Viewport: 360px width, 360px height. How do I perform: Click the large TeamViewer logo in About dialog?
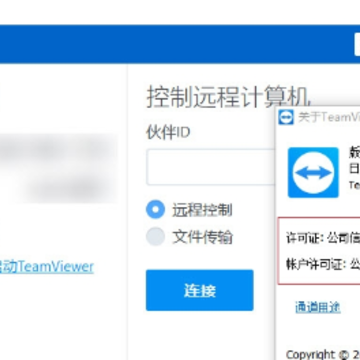[x=313, y=172]
